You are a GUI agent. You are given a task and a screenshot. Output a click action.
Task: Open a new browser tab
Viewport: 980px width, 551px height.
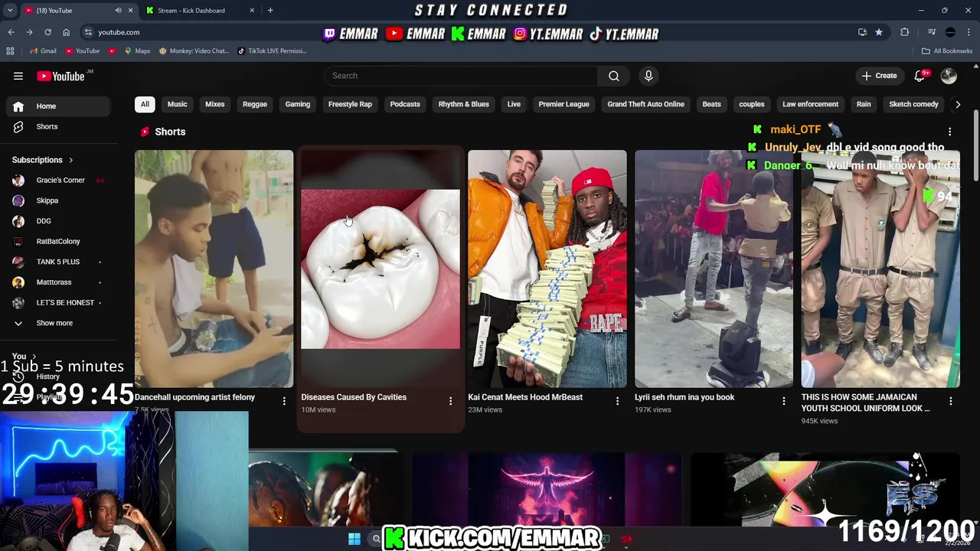click(270, 10)
